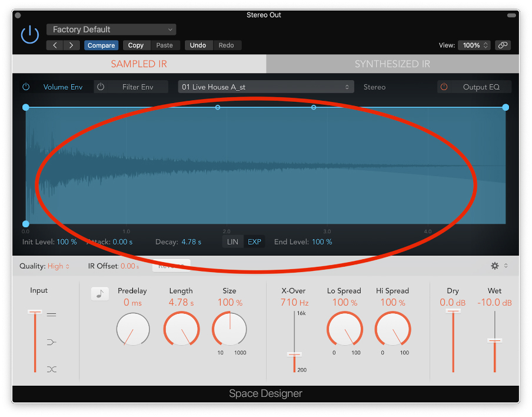Toggle the Output EQ power icon

pos(444,87)
